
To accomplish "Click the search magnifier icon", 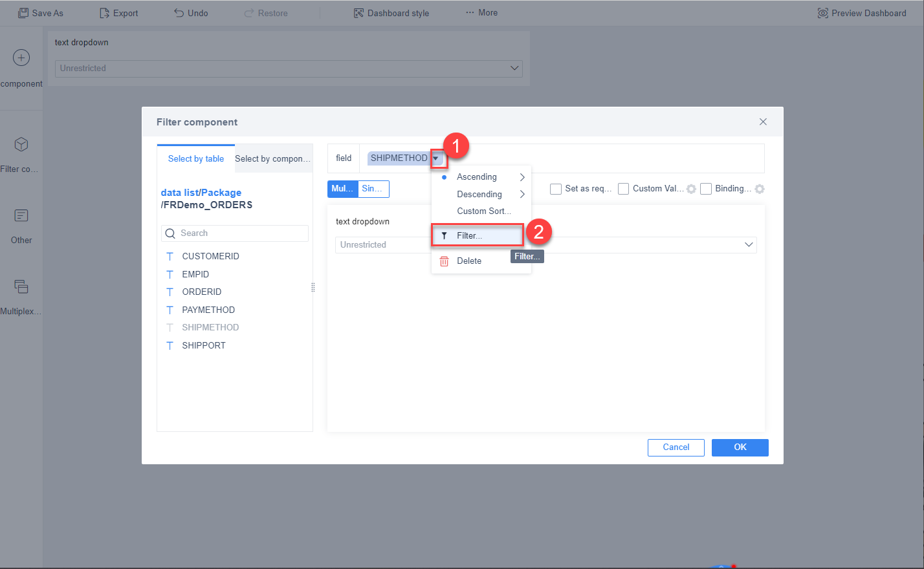I will (170, 233).
